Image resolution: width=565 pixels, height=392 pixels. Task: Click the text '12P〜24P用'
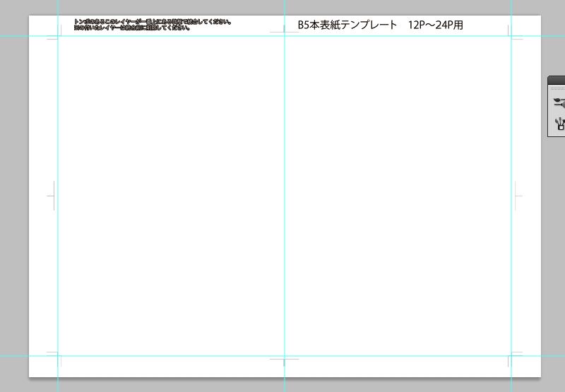pos(436,25)
